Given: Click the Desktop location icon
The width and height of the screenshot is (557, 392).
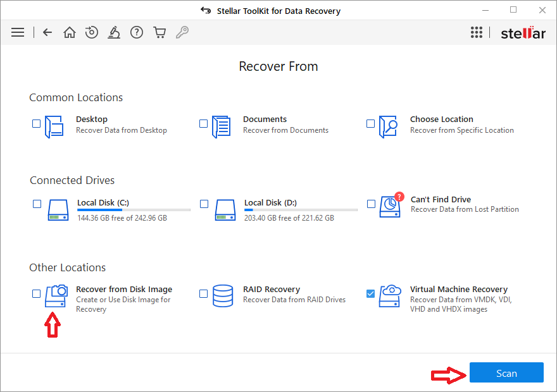Looking at the screenshot, I should 54,126.
